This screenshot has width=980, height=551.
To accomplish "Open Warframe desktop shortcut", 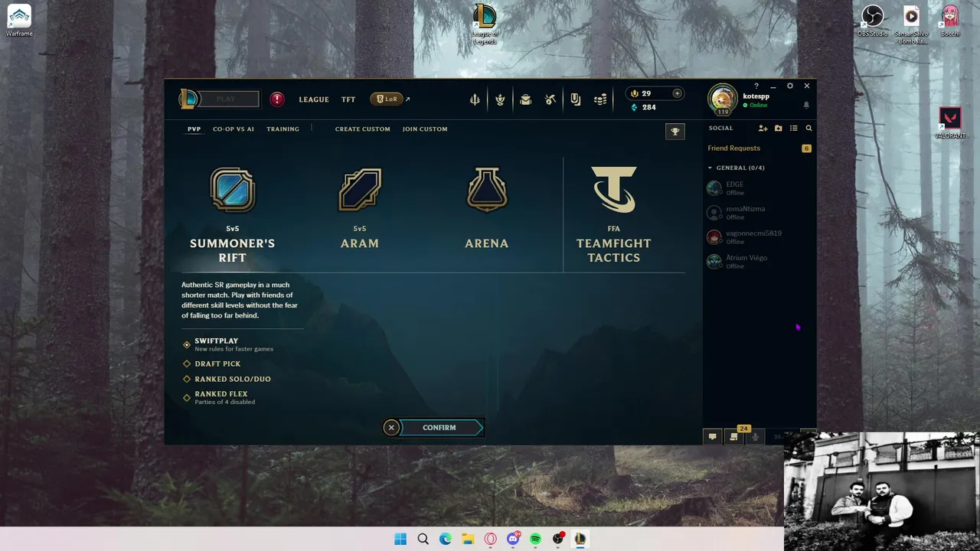I will click(x=19, y=21).
